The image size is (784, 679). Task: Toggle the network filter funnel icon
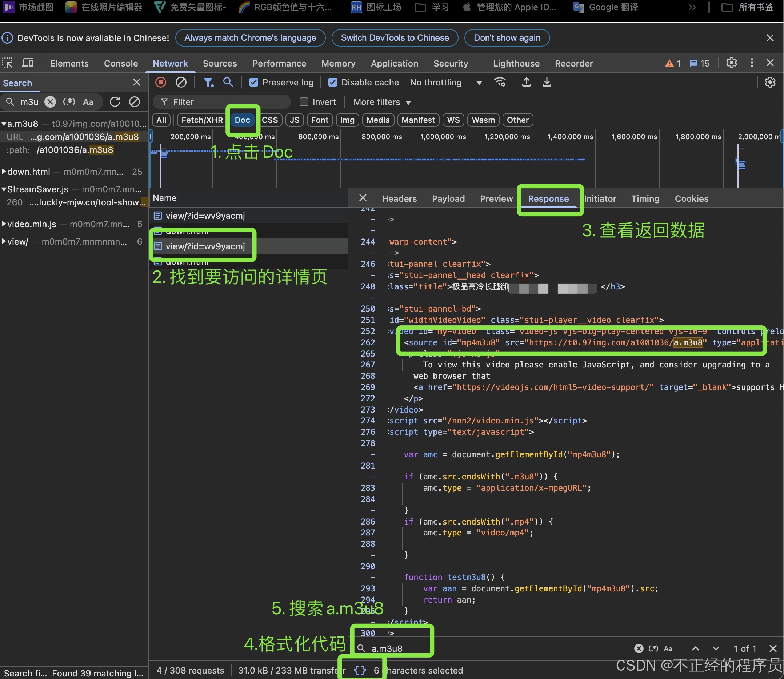click(208, 82)
